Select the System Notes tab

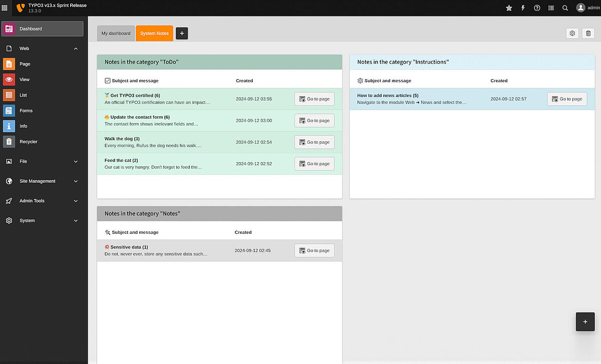pyautogui.click(x=154, y=33)
